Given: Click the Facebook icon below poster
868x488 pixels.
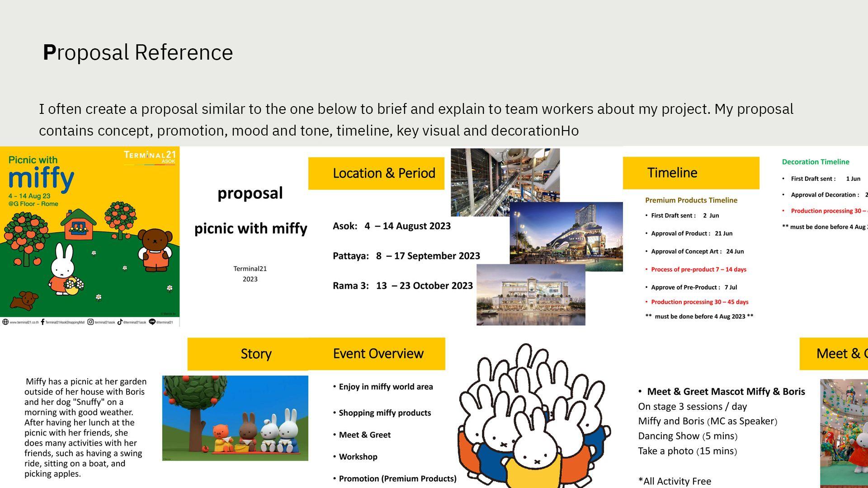Looking at the screenshot, I should pos(42,322).
